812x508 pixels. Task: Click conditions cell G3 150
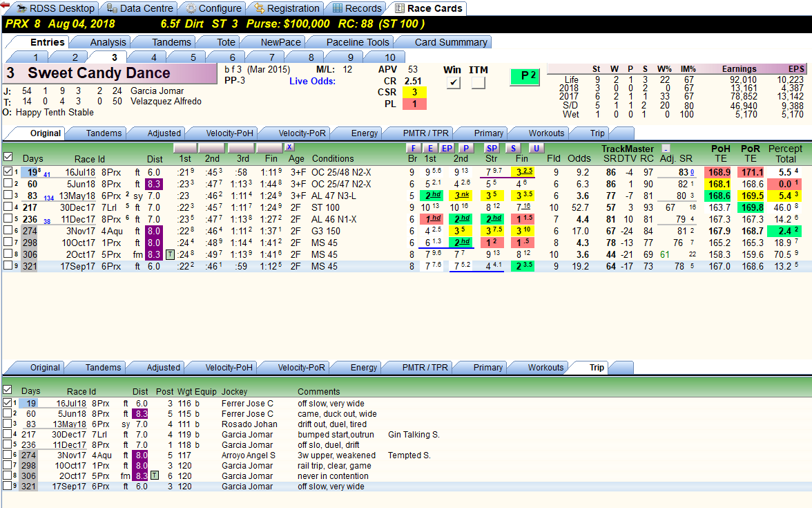pos(326,231)
